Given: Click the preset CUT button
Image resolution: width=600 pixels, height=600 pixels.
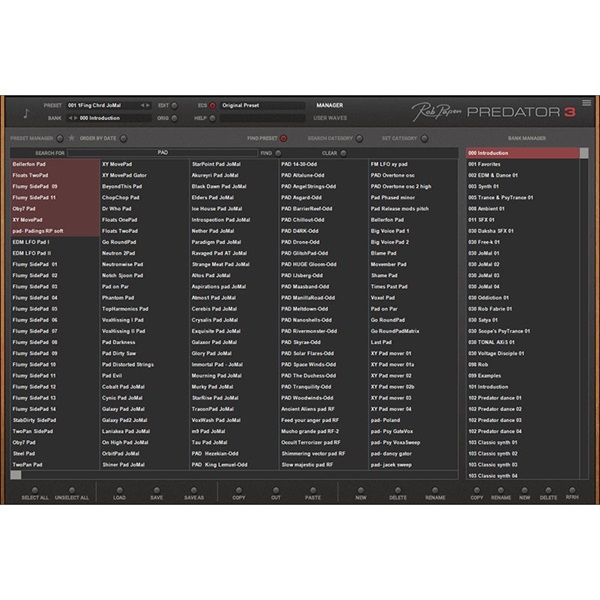Looking at the screenshot, I should pyautogui.click(x=276, y=490).
